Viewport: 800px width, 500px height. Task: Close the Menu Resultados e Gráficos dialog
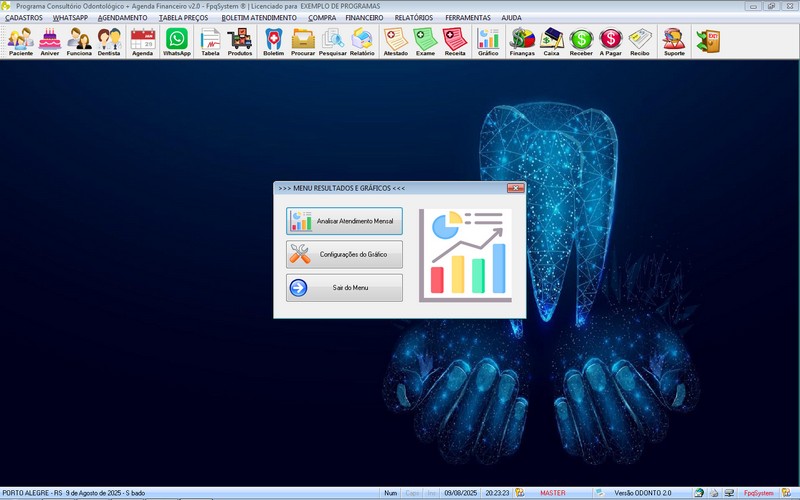click(x=515, y=188)
